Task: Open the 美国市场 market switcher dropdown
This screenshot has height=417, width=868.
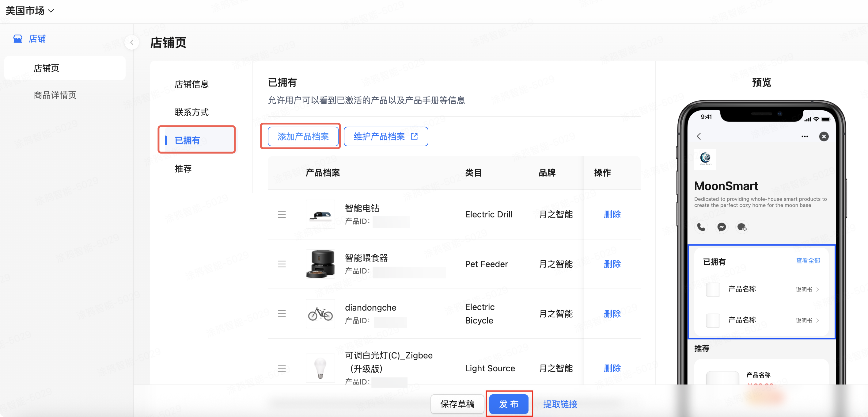Action: tap(30, 10)
